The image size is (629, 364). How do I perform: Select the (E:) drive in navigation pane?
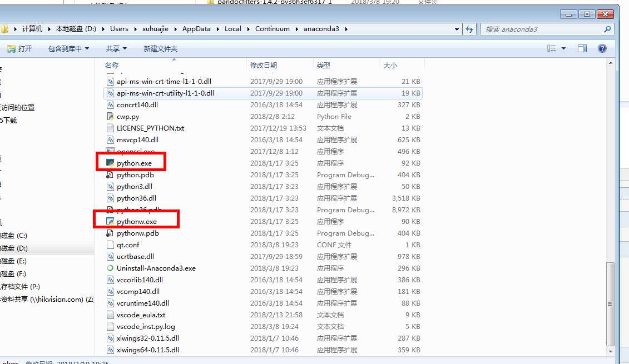coord(14,261)
